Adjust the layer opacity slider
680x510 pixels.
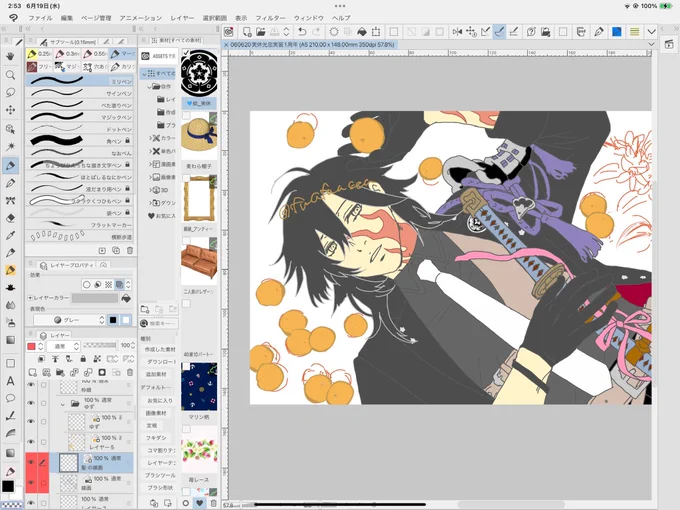tap(100, 346)
